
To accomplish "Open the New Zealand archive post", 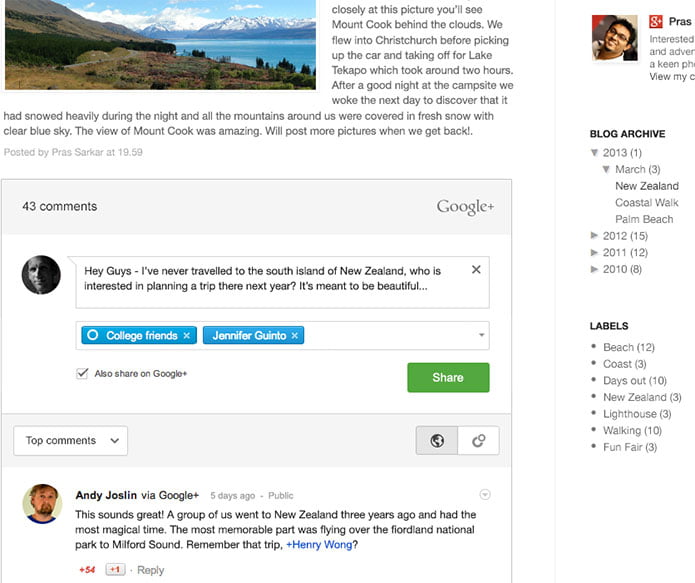I will tap(647, 186).
